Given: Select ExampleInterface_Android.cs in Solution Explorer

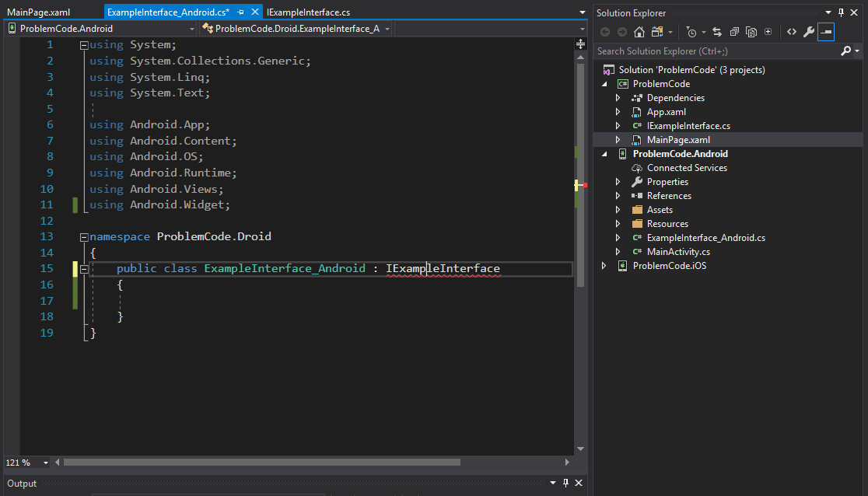Looking at the screenshot, I should pyautogui.click(x=705, y=237).
